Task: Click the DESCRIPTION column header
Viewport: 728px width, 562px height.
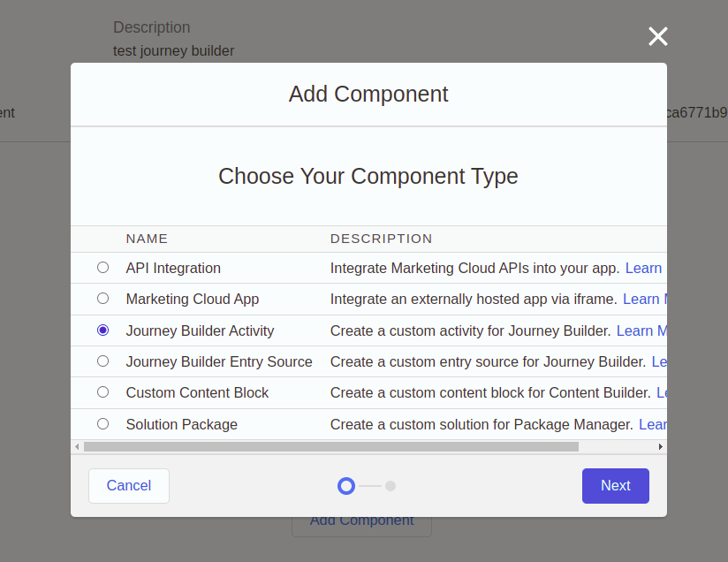Action: [381, 239]
